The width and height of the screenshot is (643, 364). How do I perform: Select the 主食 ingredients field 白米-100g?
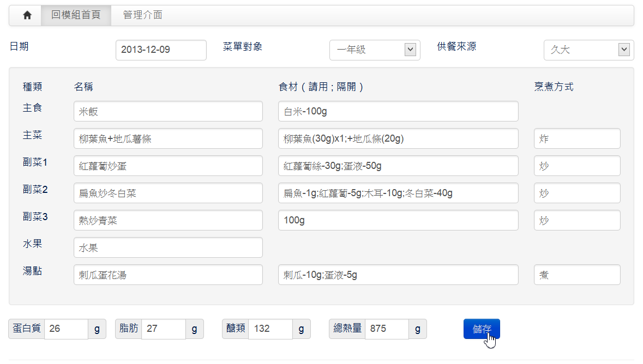(398, 111)
